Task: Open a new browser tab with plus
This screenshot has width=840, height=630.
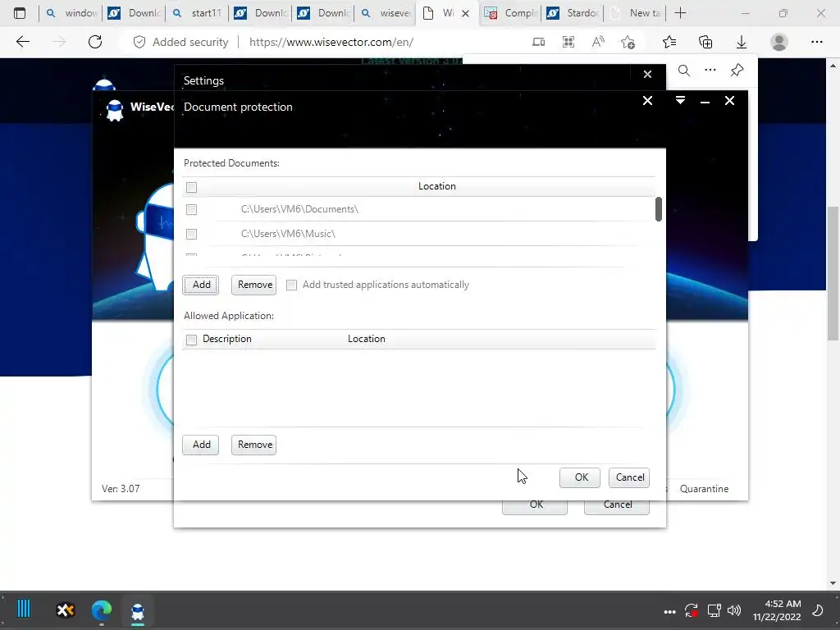Action: [680, 13]
